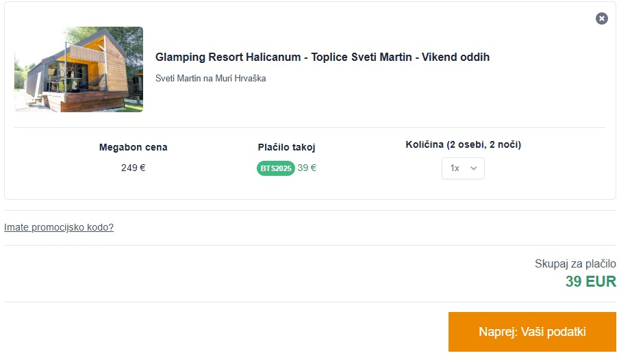Click the green BTS2025 promo badge
This screenshot has height=364, width=619.
pyautogui.click(x=275, y=168)
